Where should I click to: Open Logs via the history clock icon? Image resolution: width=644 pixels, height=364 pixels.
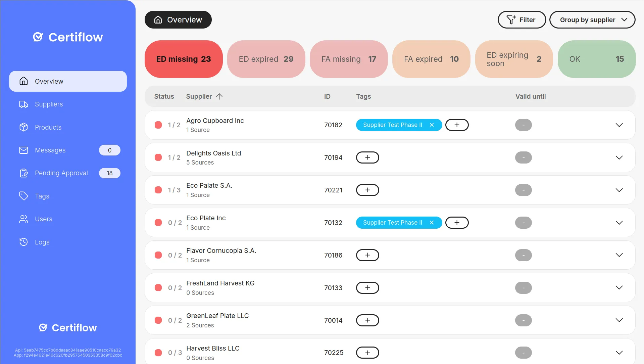coord(23,242)
